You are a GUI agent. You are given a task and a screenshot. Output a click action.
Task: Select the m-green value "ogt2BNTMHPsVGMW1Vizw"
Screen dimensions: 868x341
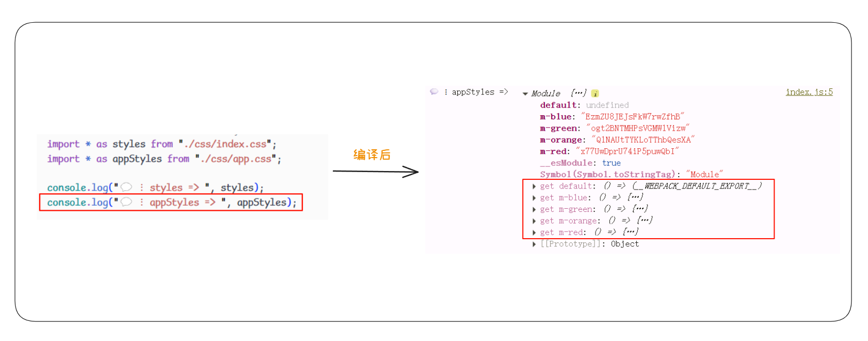(x=637, y=128)
